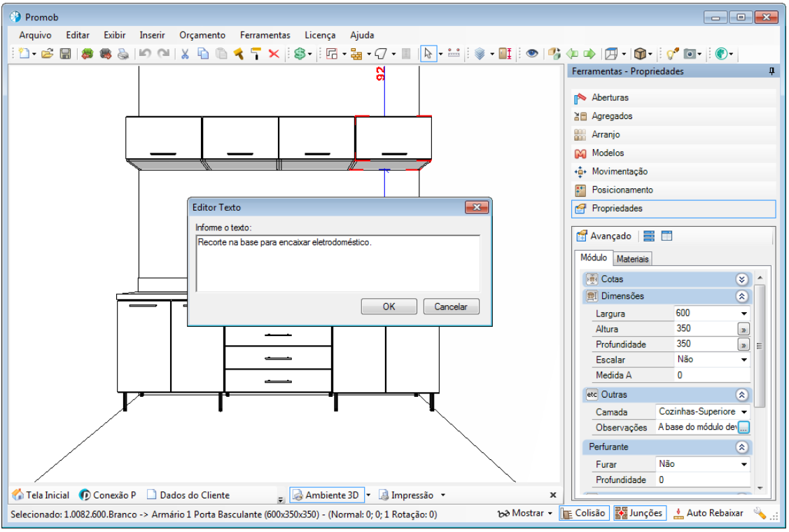Select the paint roller tool
Viewport: 789px width, 532px height.
point(256,53)
